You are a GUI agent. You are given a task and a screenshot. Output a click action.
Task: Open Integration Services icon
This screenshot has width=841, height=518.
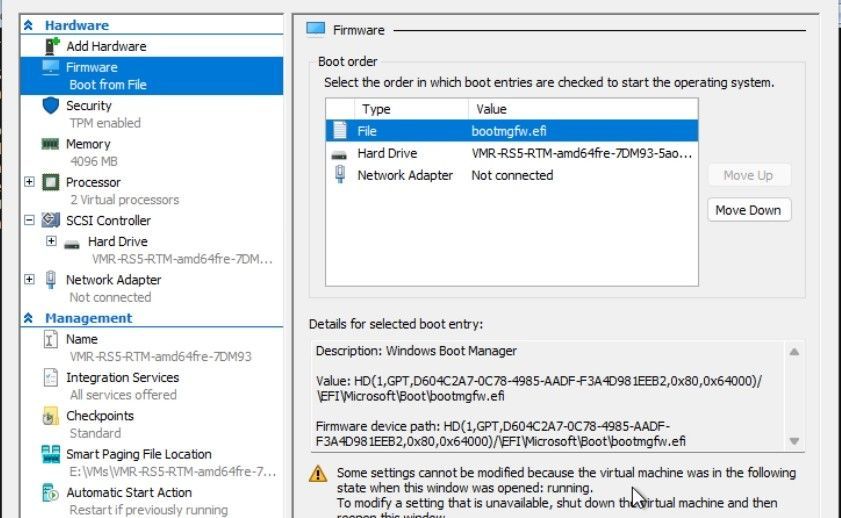coord(50,378)
